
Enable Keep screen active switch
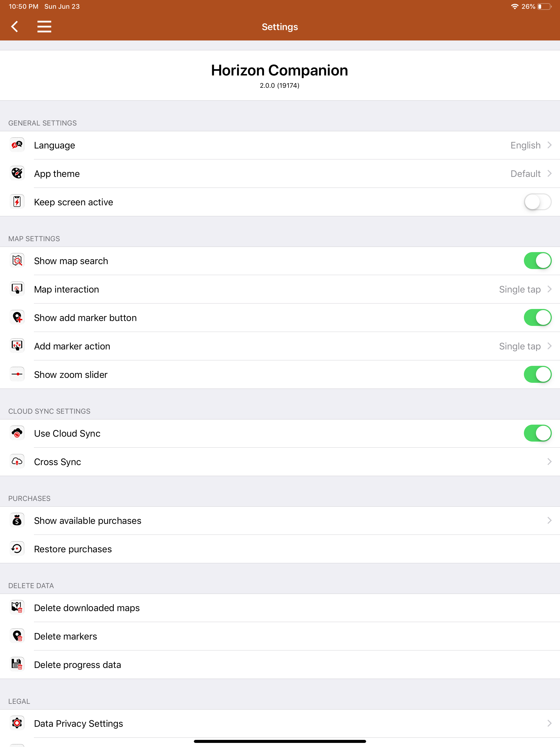click(537, 202)
